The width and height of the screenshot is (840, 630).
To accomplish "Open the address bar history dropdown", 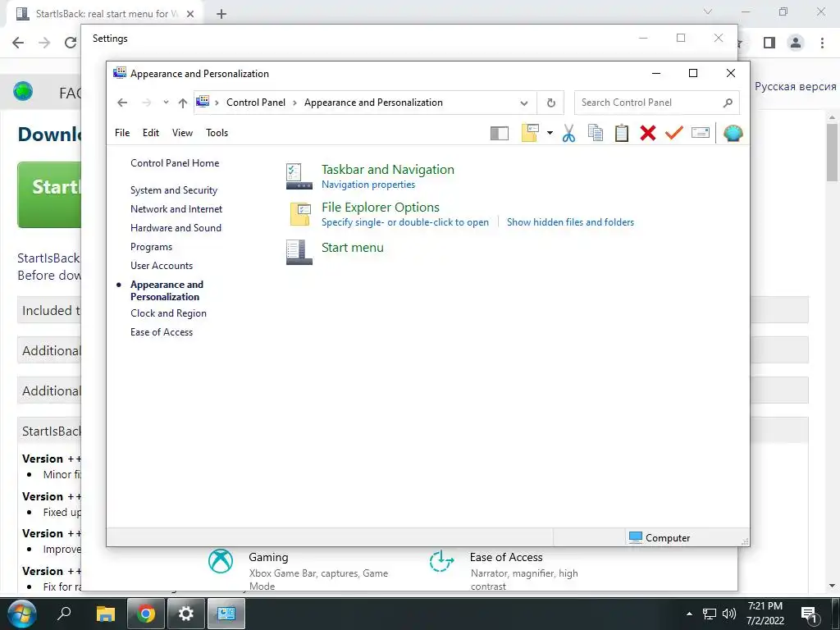I will tap(524, 103).
